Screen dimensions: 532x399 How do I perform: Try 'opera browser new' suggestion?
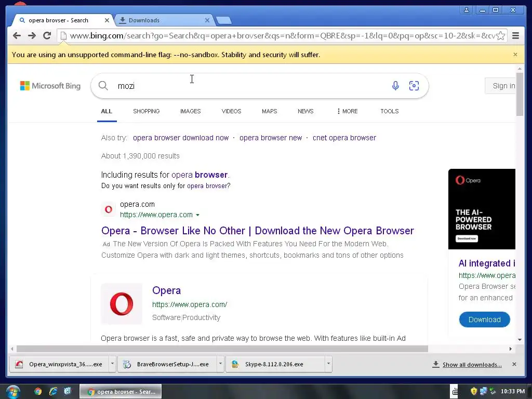coord(271,138)
